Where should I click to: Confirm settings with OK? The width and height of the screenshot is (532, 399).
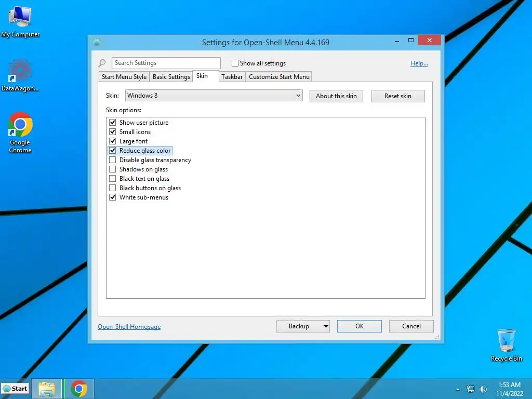pyautogui.click(x=360, y=326)
